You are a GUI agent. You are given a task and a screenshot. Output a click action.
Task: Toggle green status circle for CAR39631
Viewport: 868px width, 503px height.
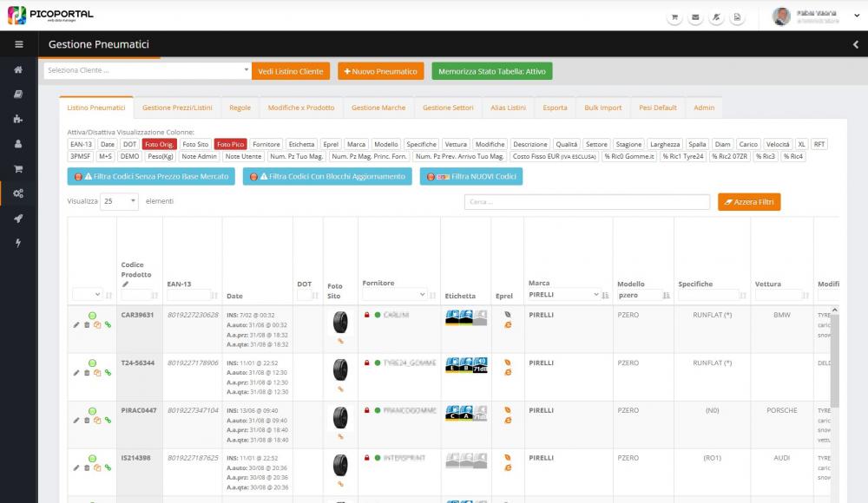93,316
